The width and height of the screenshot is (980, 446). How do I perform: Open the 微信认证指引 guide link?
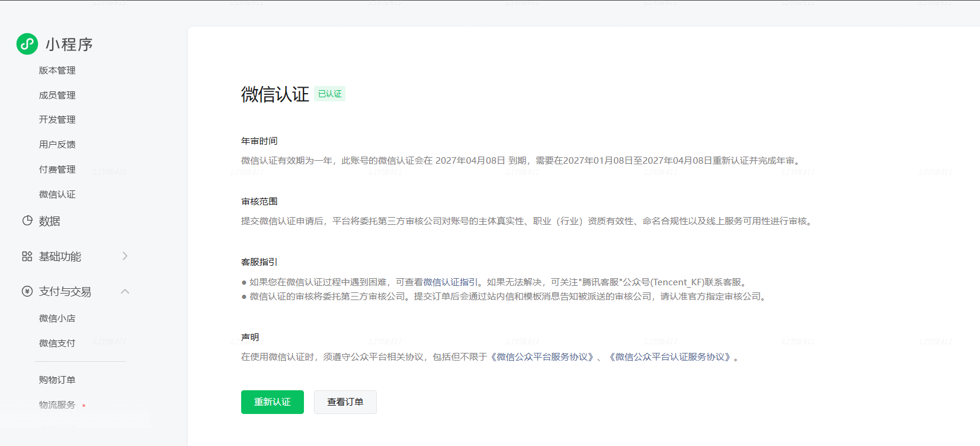(x=450, y=282)
